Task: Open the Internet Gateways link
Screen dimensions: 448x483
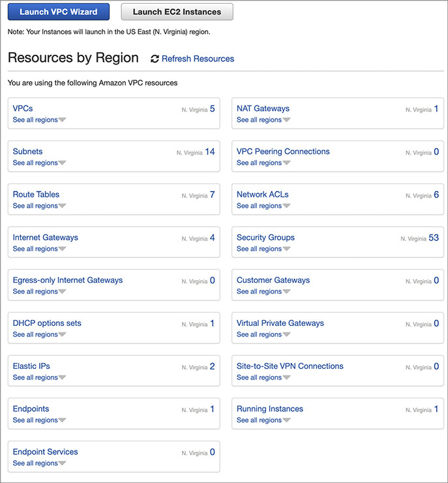Action: [x=45, y=237]
